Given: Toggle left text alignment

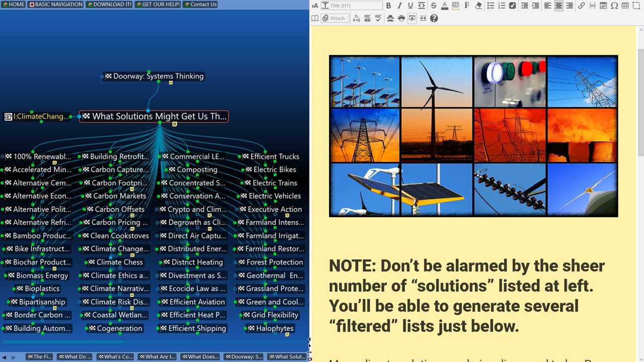Looking at the screenshot, I should pyautogui.click(x=547, y=6).
